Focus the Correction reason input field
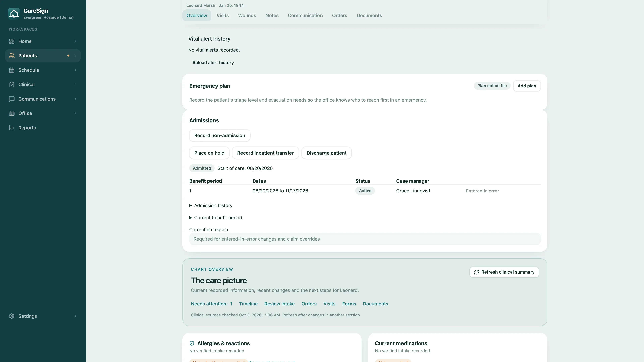This screenshot has width=644, height=362. (x=365, y=239)
